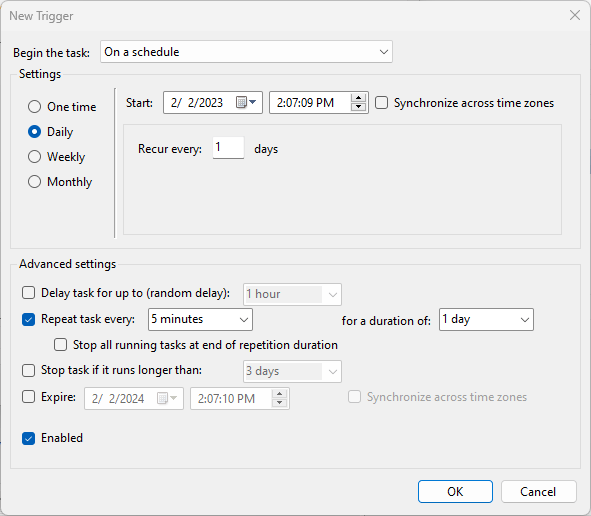Screen dimensions: 591x516
Task: Toggle the Expire checkbox
Action: click(29, 397)
